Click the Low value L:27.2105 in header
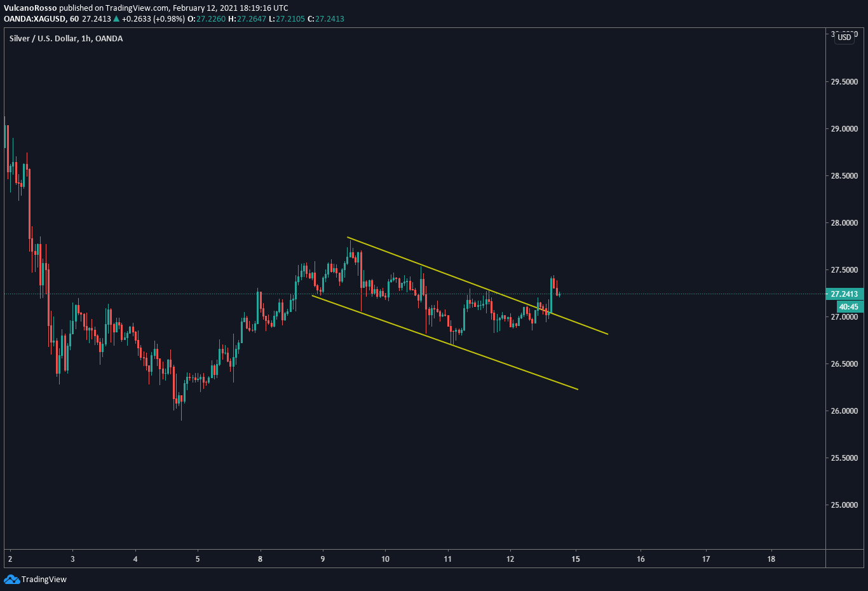 tap(287, 19)
